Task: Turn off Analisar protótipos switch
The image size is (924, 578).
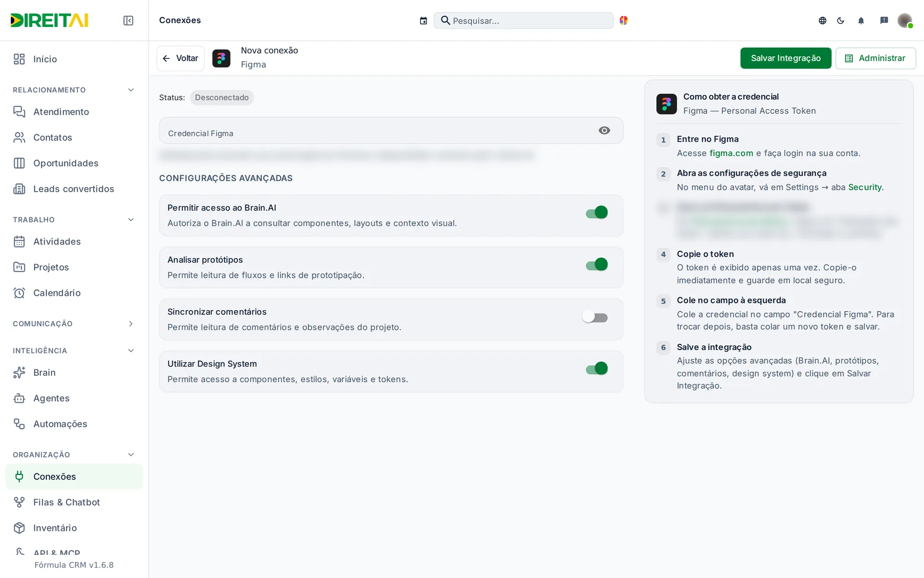Action: pos(597,264)
